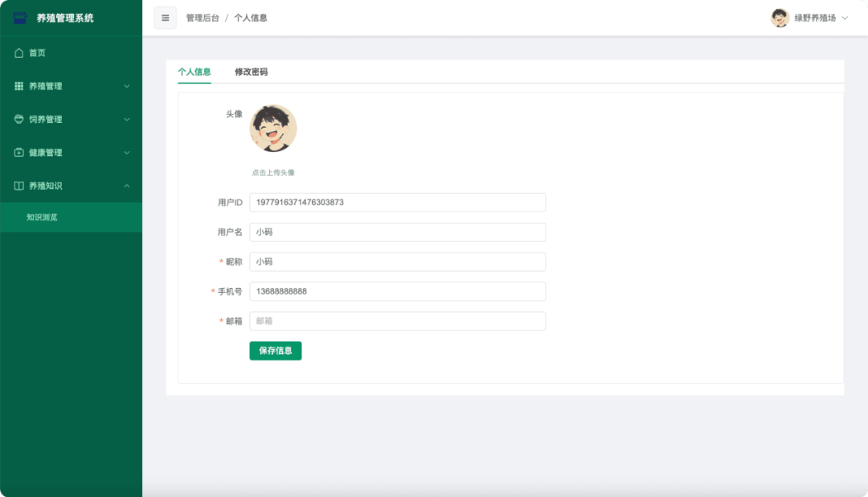The width and height of the screenshot is (868, 497).
Task: Collapse the 养殖知识 submenu chevron
Action: coord(127,185)
